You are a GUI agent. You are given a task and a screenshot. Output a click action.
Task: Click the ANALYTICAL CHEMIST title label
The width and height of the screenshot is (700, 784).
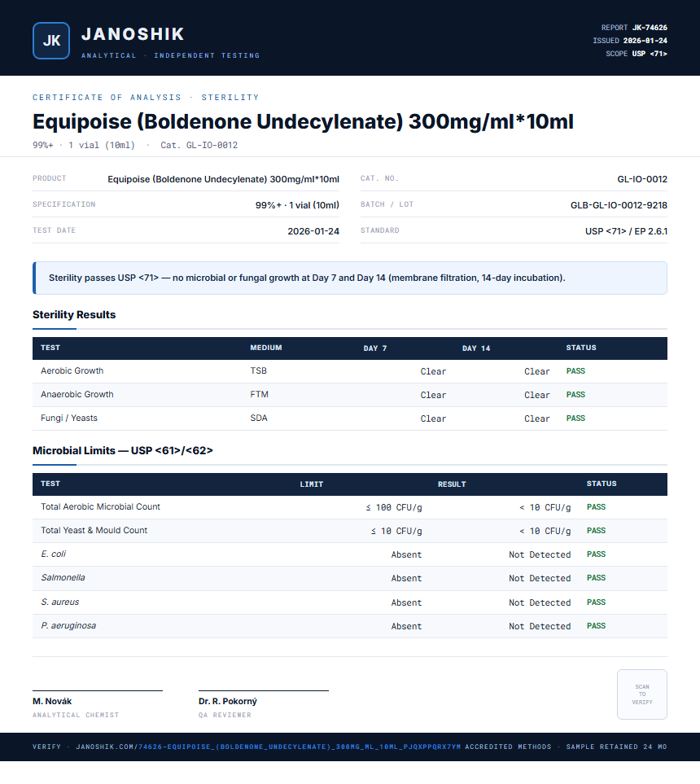pos(76,715)
